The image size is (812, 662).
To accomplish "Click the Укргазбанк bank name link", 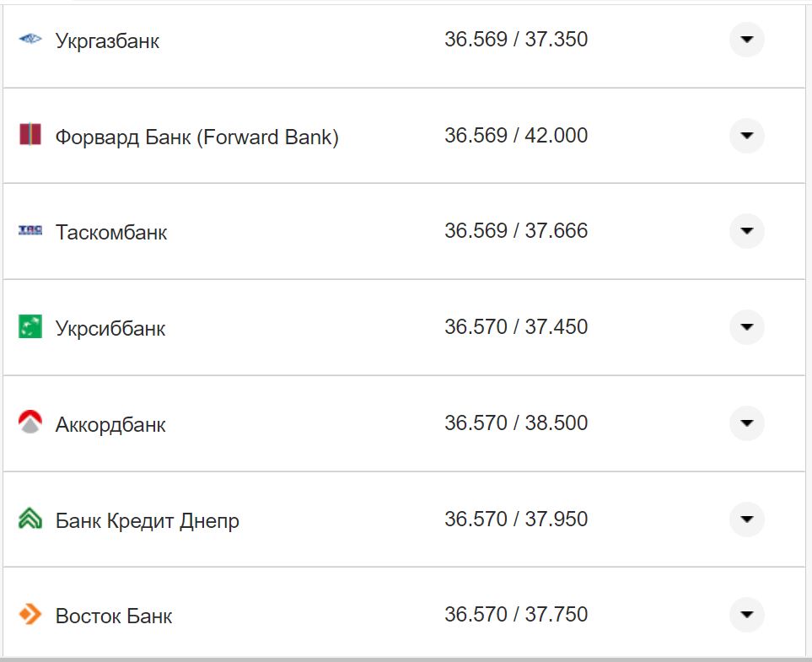I will (108, 40).
